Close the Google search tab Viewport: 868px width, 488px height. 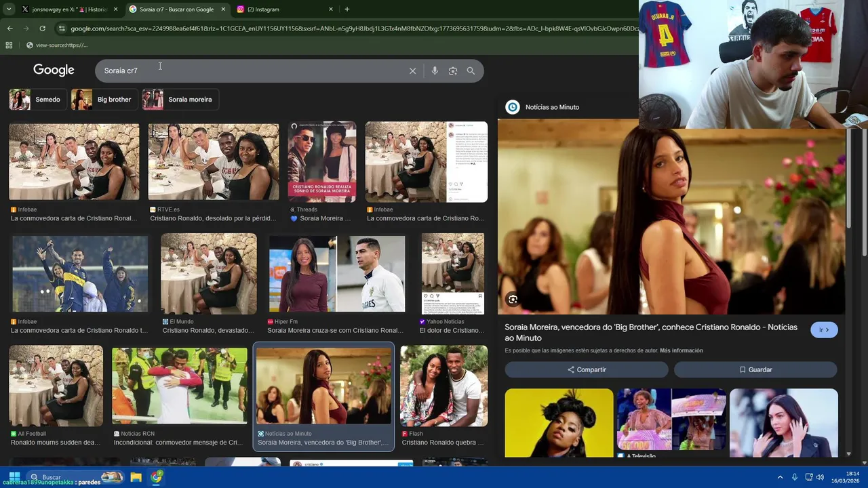coord(223,9)
